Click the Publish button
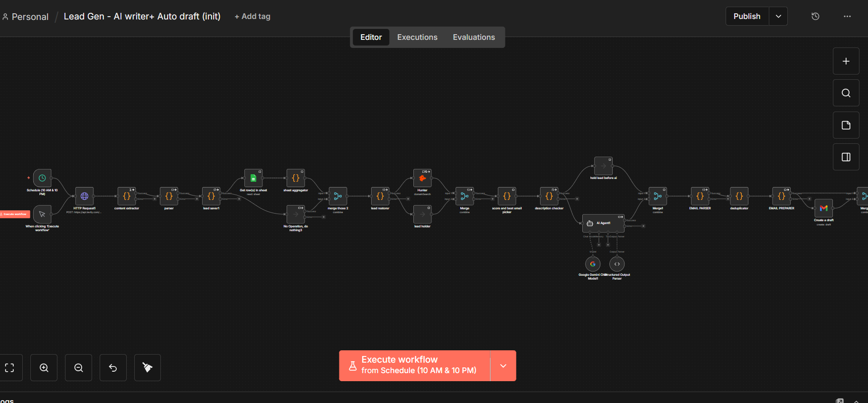868x403 pixels. pyautogui.click(x=747, y=16)
